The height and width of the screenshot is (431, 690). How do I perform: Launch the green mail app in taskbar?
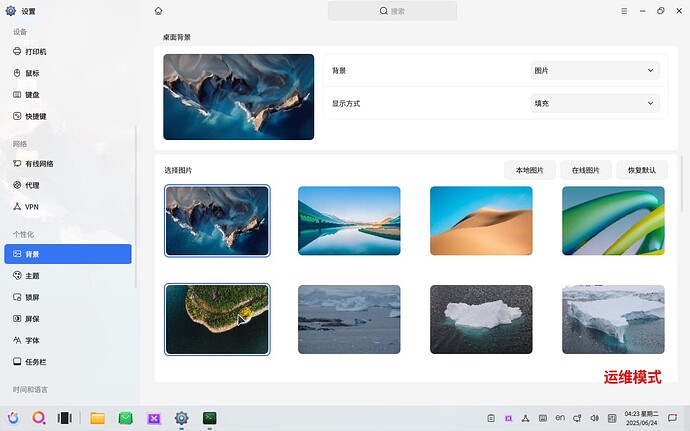126,418
